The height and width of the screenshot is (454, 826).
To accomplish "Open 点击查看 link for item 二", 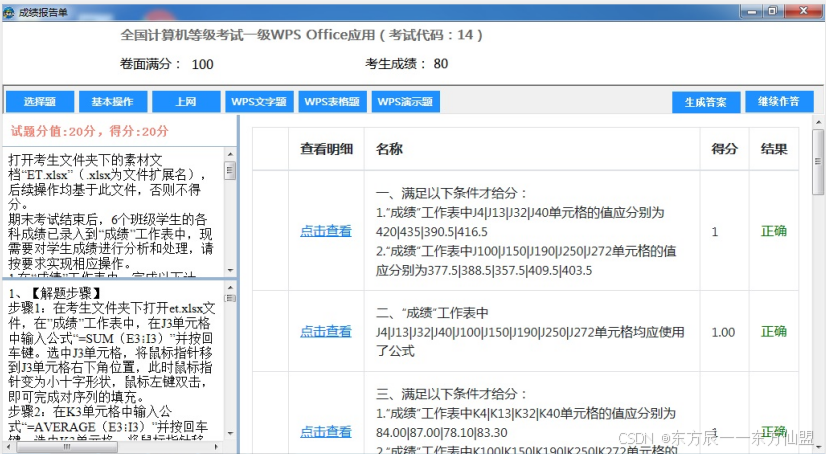I will coord(326,331).
